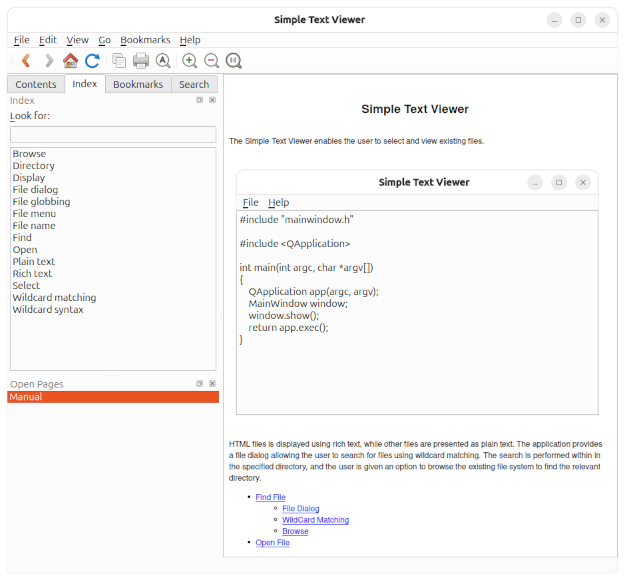Float the Index dock panel

point(200,100)
